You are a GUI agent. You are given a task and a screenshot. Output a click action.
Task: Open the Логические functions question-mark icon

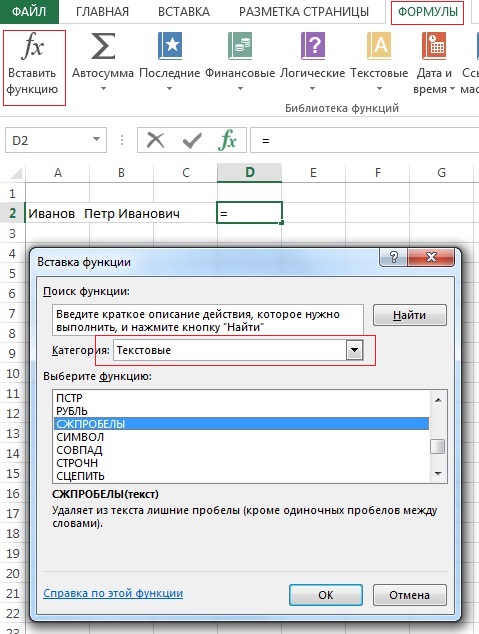(x=312, y=46)
